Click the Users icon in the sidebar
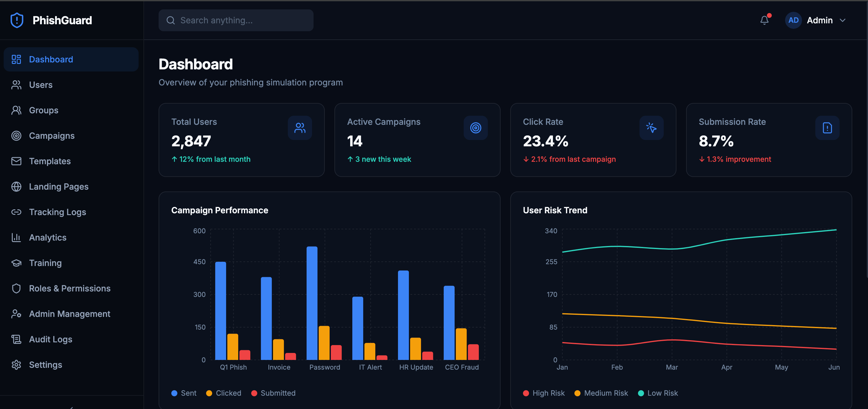The image size is (868, 409). tap(16, 85)
